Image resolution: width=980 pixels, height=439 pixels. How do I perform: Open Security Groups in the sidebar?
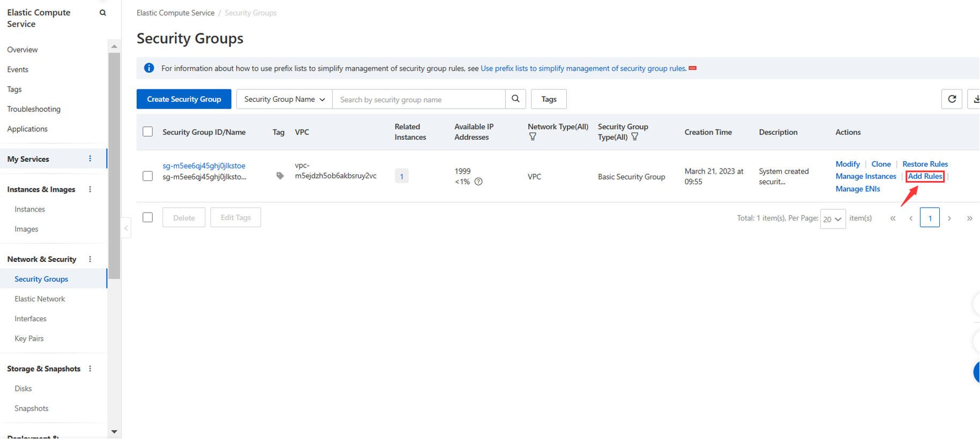[x=41, y=279]
